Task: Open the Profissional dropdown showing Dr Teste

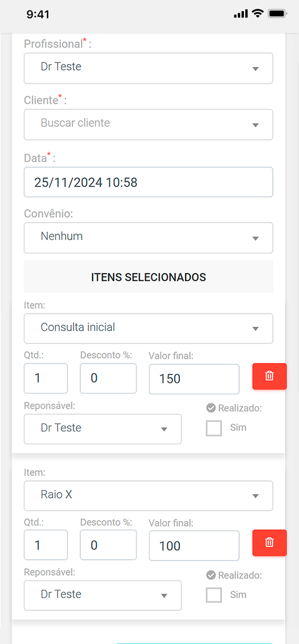Action: click(x=148, y=68)
